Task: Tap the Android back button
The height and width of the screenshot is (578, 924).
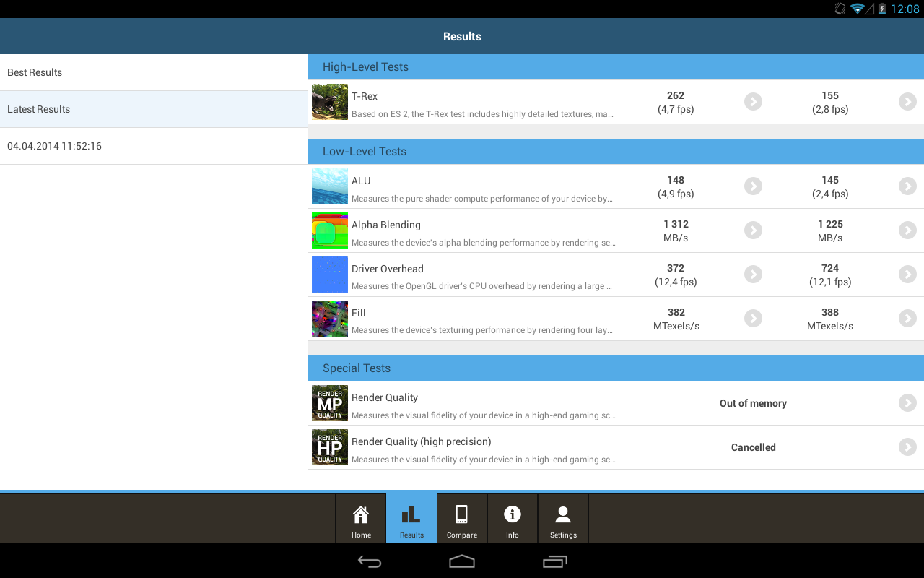Action: click(x=370, y=561)
